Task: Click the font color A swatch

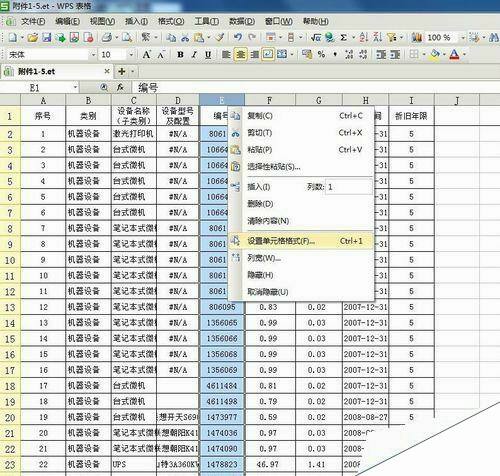Action: coord(454,55)
